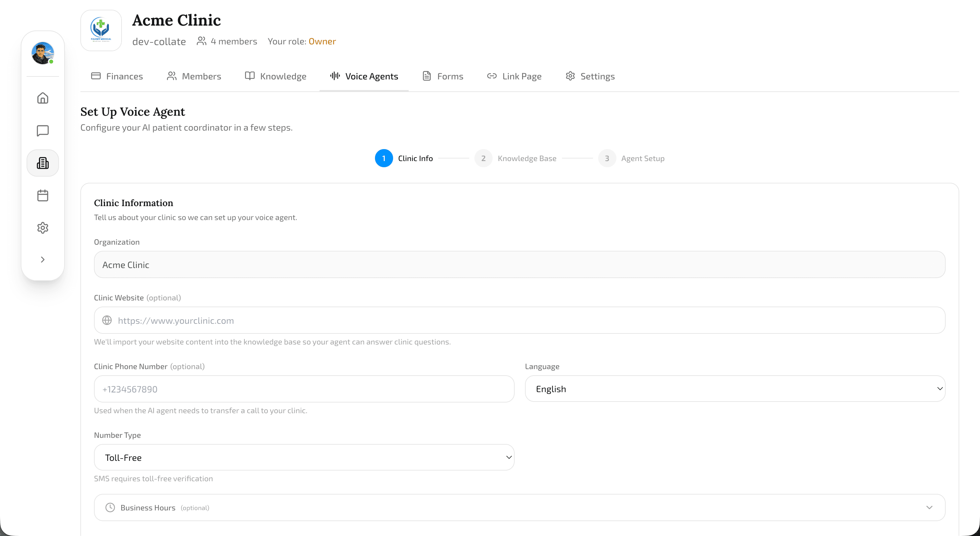The height and width of the screenshot is (536, 980).
Task: Expand the sidebar with the chevron arrow
Action: [x=42, y=259]
